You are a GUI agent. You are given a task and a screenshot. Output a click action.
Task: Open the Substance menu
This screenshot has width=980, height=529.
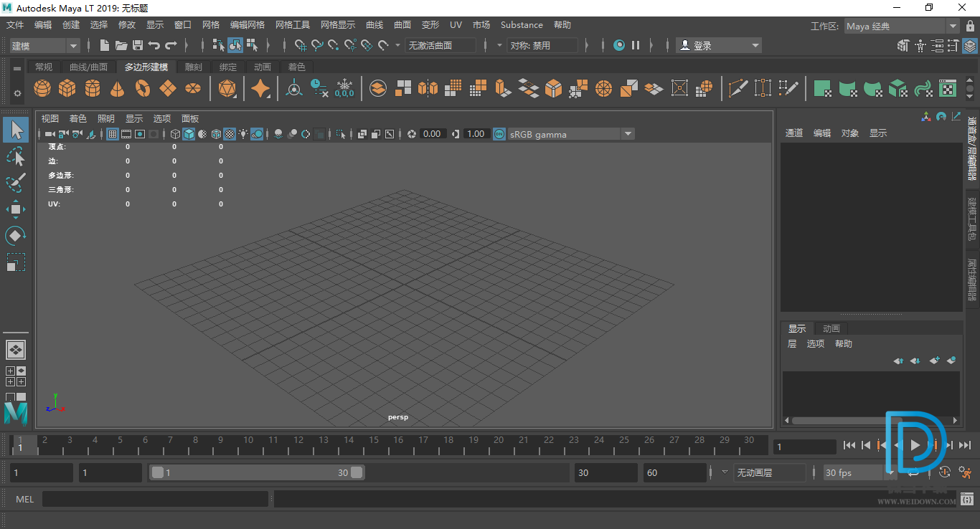pos(522,24)
